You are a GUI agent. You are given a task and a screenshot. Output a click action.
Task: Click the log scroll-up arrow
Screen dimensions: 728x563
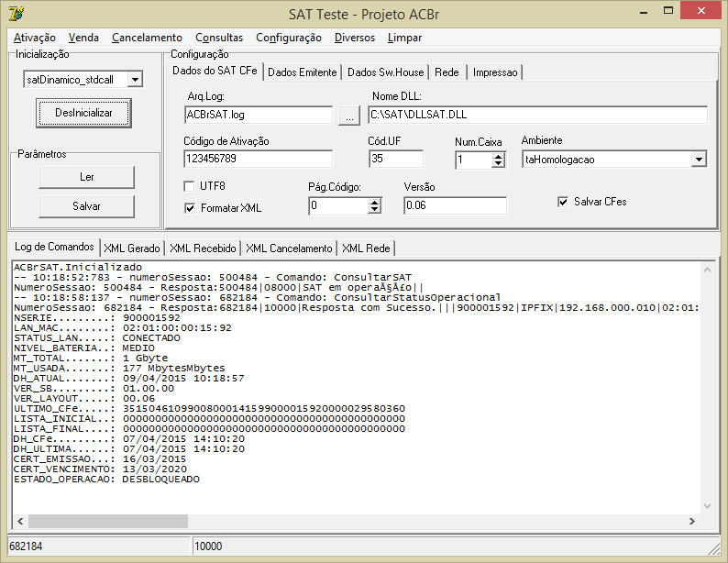707,270
